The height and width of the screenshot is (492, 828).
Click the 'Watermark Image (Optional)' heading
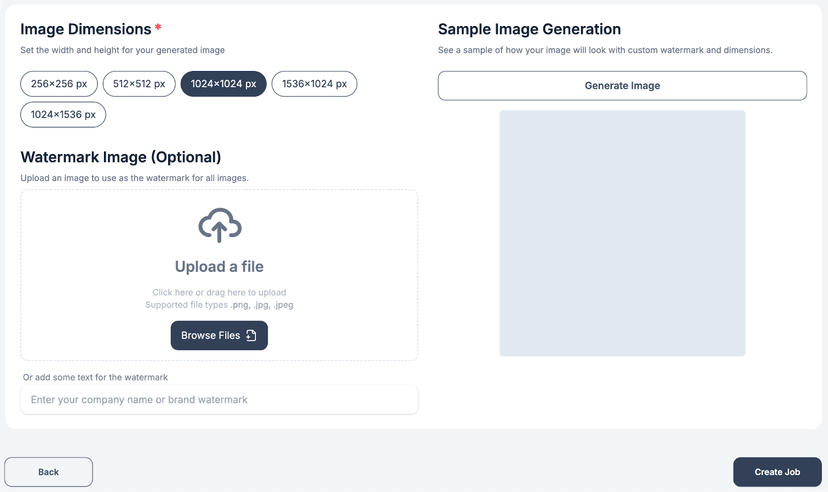pos(121,157)
